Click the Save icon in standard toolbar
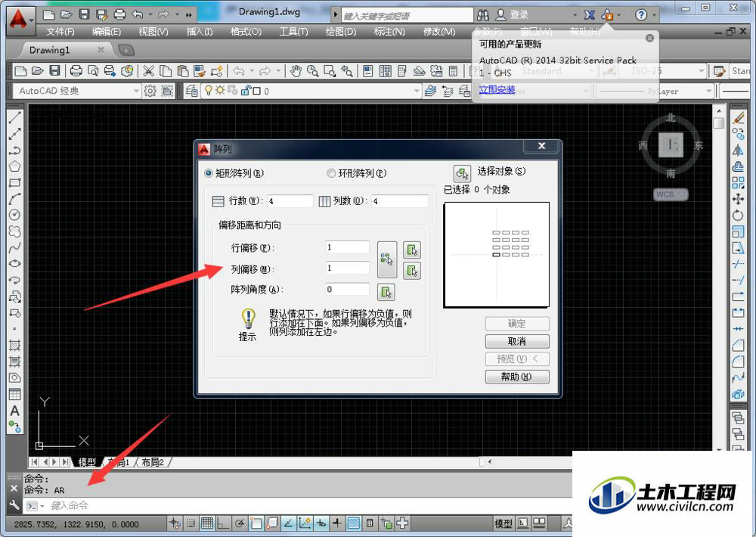Image resolution: width=756 pixels, height=537 pixels. click(55, 71)
